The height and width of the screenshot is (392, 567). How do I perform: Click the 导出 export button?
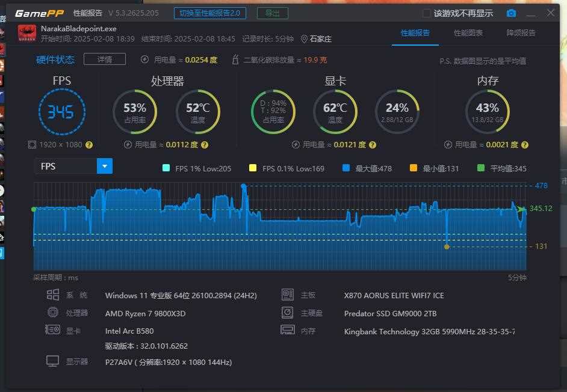[273, 13]
